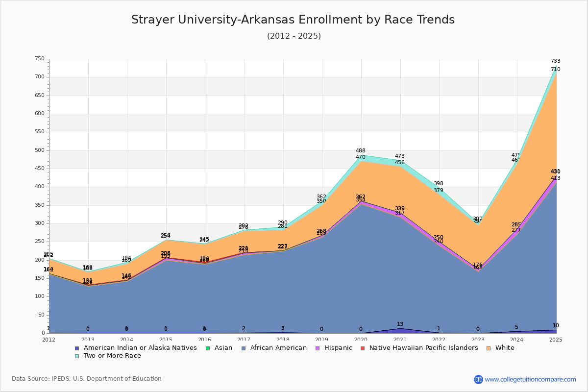Click the 2018 x-axis label
Viewport: 588px width, 392px height.
click(x=283, y=340)
